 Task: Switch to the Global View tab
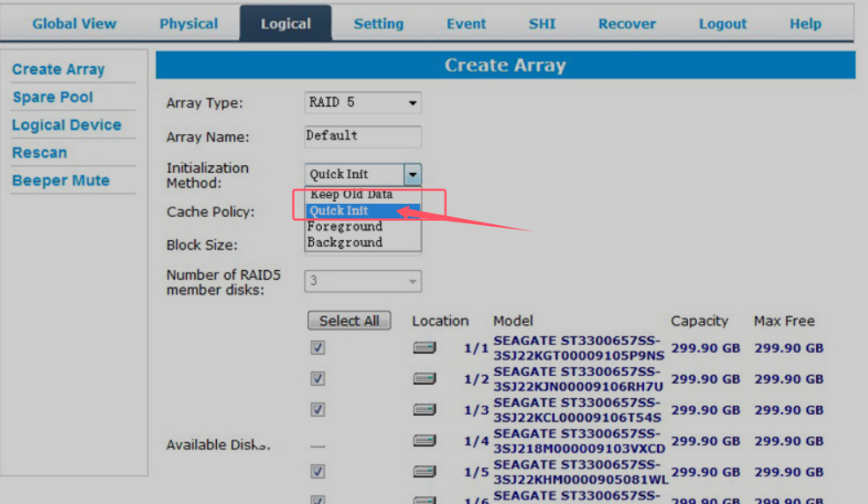[x=74, y=24]
